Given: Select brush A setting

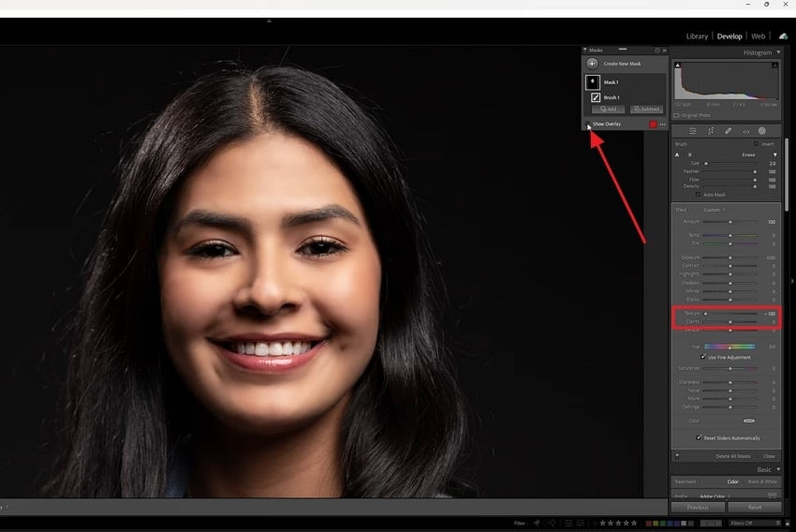Looking at the screenshot, I should (x=677, y=155).
